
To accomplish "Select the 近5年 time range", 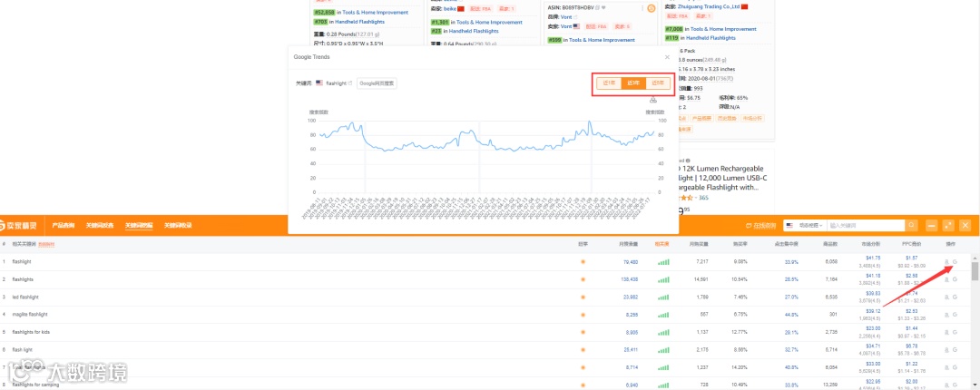I will pyautogui.click(x=658, y=83).
